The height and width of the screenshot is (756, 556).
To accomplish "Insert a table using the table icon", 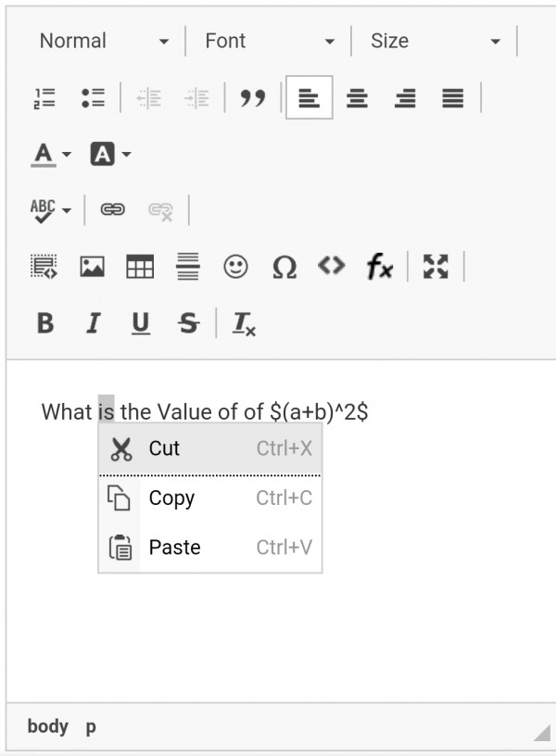I will click(x=140, y=268).
